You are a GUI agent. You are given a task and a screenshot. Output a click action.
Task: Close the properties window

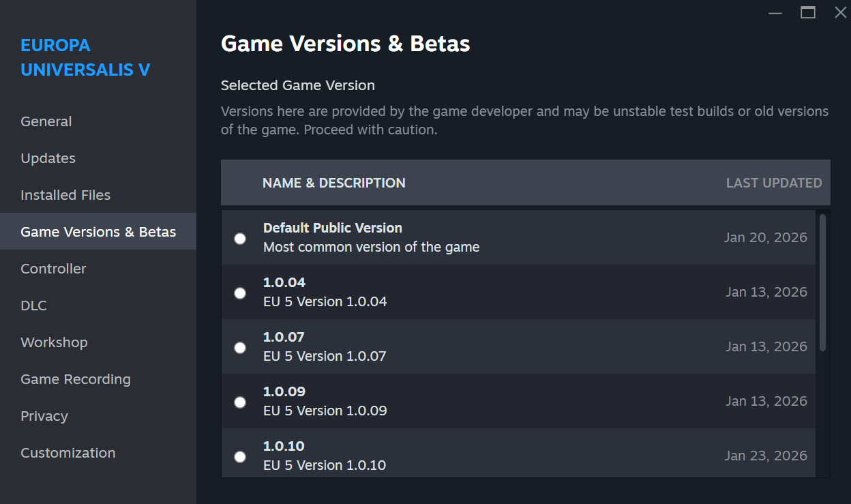840,12
